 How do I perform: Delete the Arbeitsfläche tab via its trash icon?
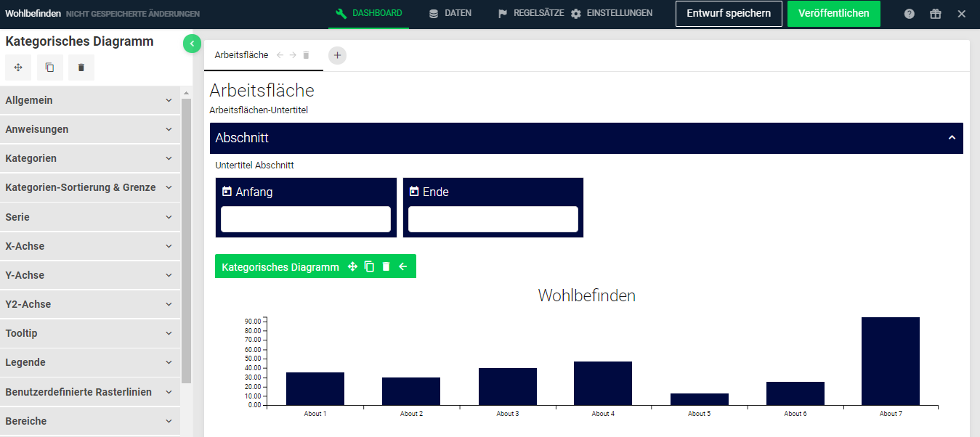coord(306,55)
